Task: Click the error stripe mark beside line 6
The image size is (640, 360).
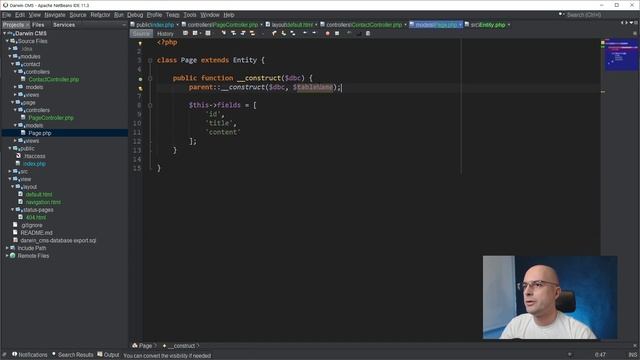Action: pos(603,91)
